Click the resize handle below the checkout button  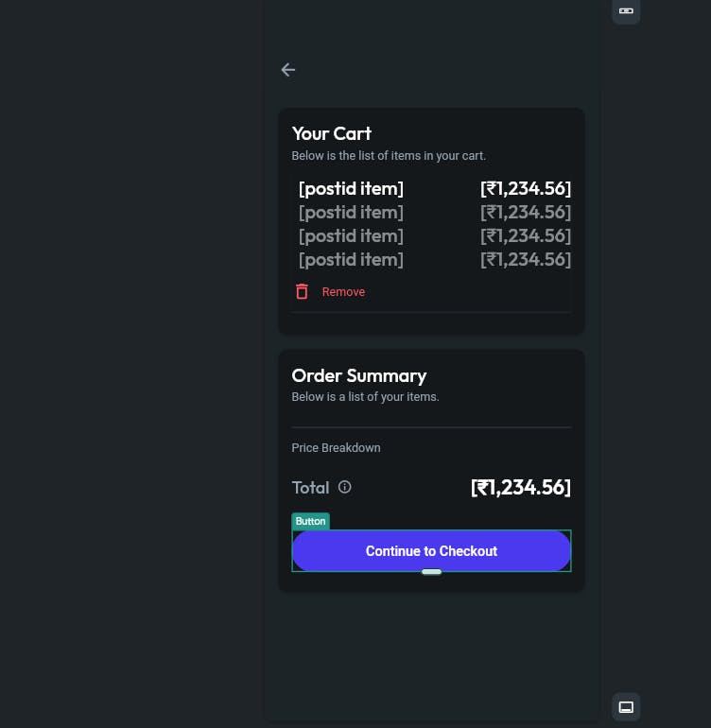[431, 572]
